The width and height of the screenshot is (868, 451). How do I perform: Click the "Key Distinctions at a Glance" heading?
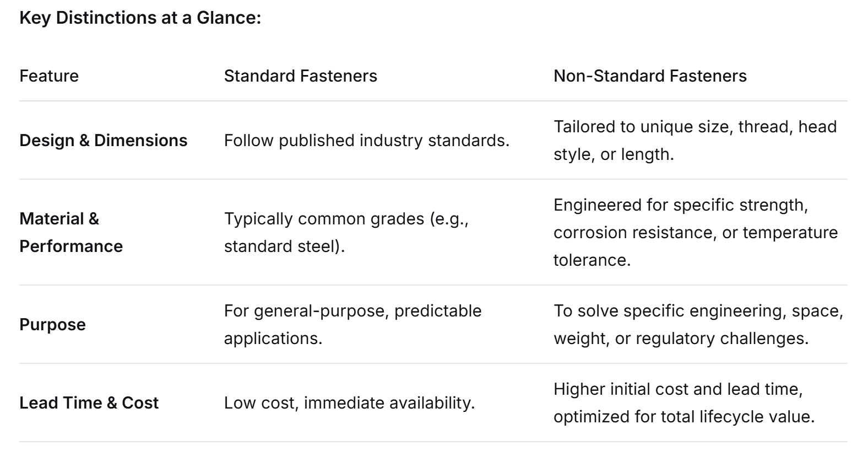click(x=140, y=18)
